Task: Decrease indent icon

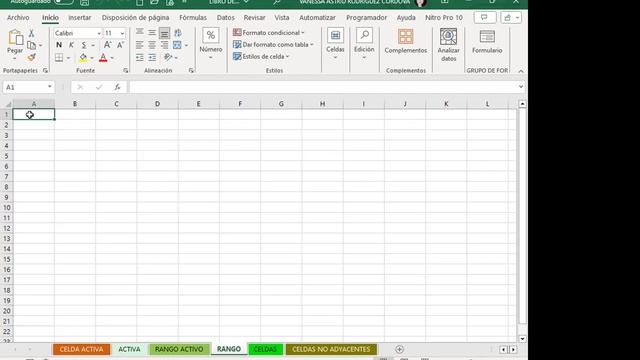Action: pos(140,57)
